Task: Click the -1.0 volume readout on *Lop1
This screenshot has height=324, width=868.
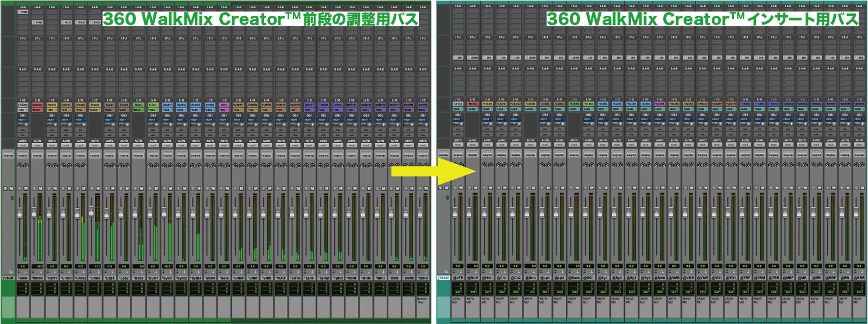Action: 109,266
